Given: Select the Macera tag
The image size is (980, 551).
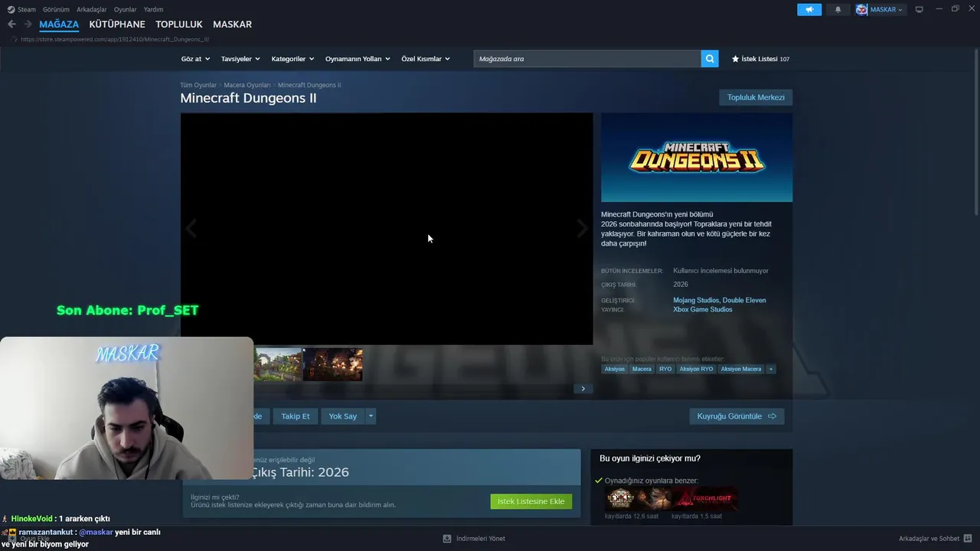Looking at the screenshot, I should pyautogui.click(x=642, y=369).
